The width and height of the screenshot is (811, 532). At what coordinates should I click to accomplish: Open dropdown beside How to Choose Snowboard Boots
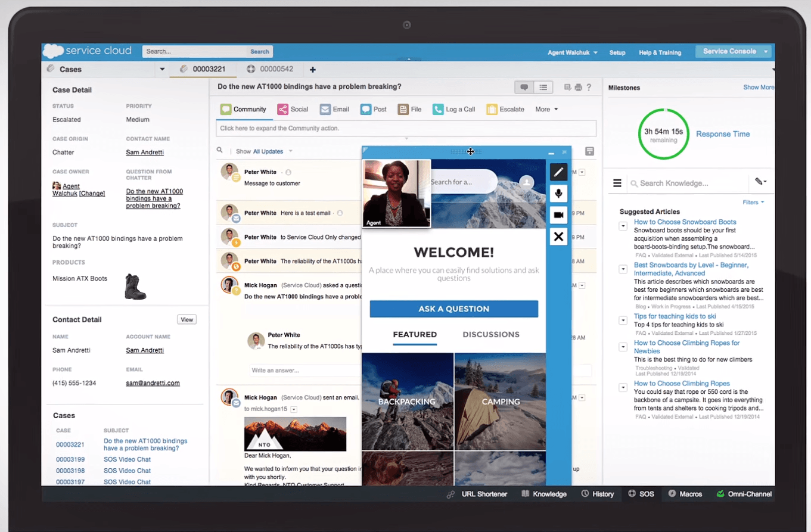[623, 226]
